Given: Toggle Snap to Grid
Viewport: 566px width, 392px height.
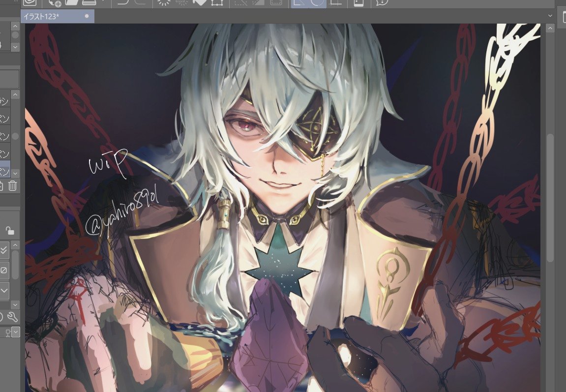Looking at the screenshot, I should [336, 3].
